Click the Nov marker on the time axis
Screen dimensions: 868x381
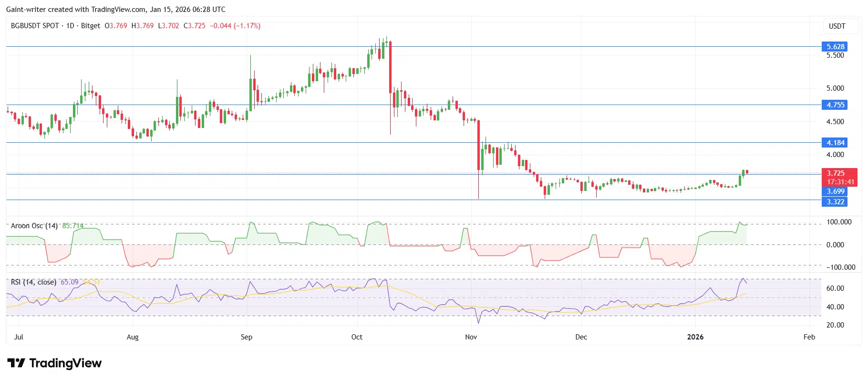point(471,337)
